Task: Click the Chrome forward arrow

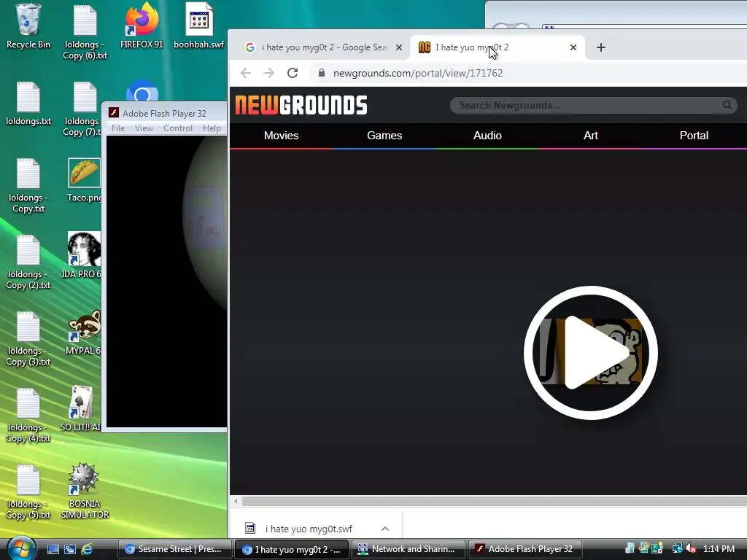Action: (269, 73)
